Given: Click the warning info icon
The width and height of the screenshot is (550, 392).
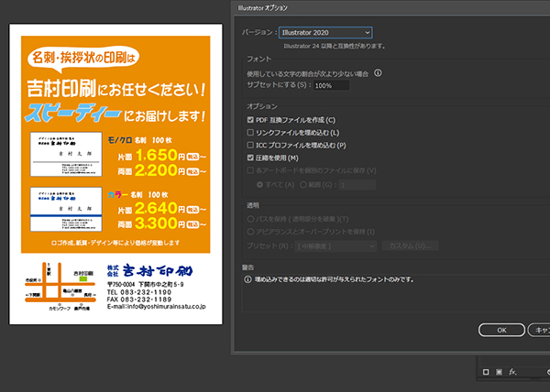Looking at the screenshot, I should (247, 279).
